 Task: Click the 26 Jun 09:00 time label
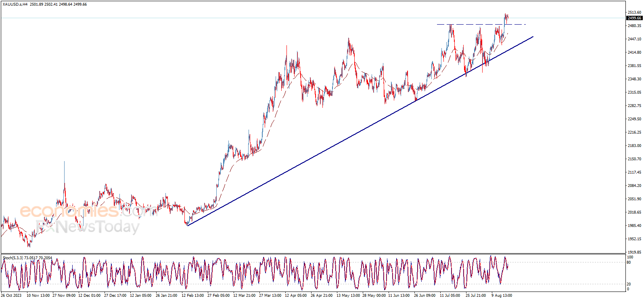coord(425,296)
